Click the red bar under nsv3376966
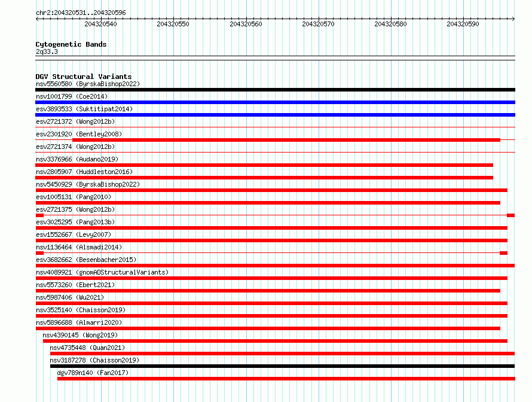Screen dimensions: 532x402 click(264, 165)
